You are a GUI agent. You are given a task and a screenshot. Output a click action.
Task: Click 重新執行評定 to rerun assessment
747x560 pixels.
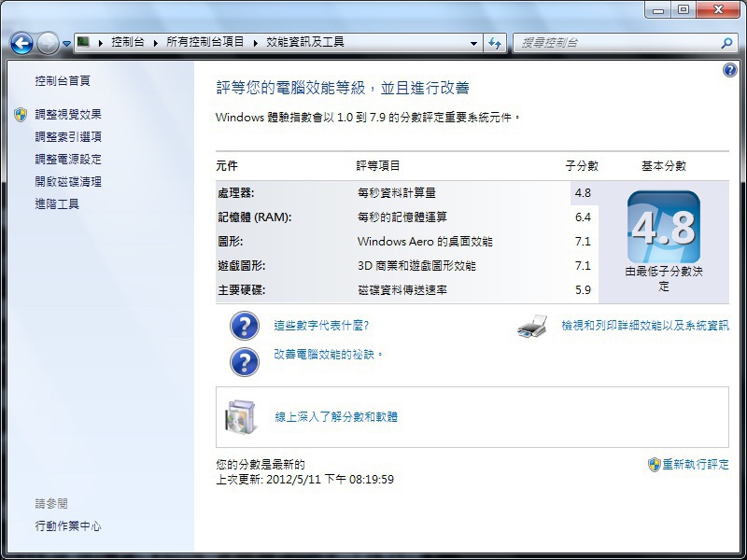[x=696, y=464]
